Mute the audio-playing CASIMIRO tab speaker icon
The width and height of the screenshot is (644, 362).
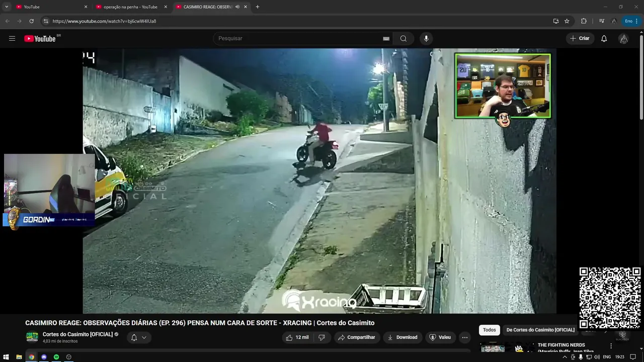(x=237, y=7)
